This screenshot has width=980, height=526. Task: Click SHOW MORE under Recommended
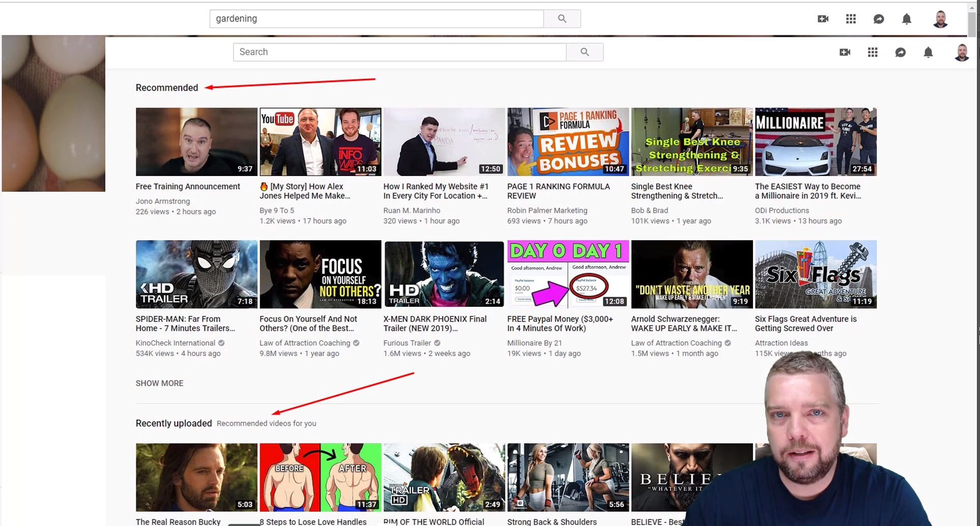click(x=159, y=383)
